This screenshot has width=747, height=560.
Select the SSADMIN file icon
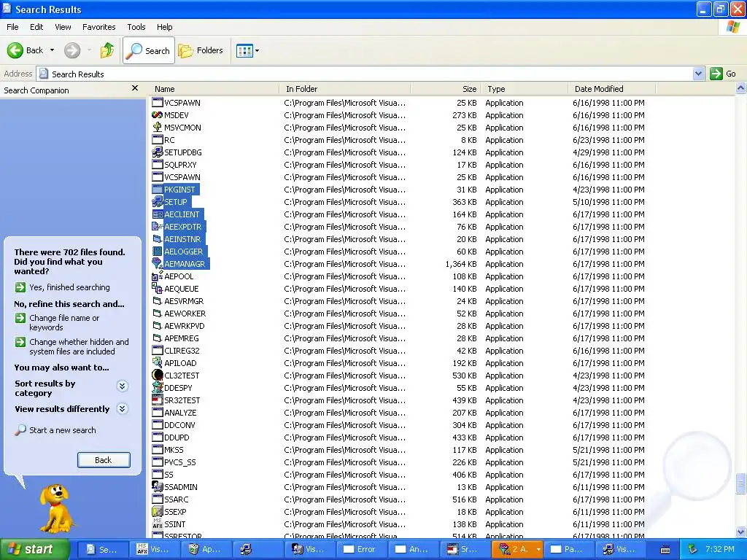pos(158,486)
